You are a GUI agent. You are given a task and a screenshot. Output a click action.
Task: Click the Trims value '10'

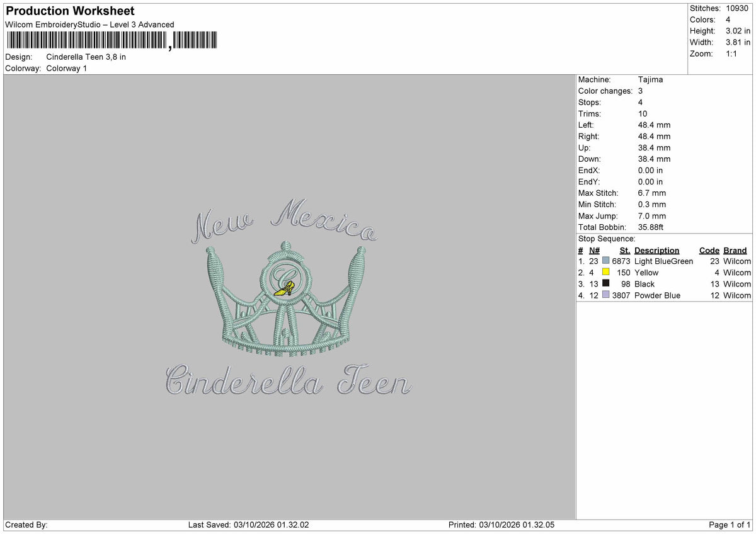(x=643, y=113)
